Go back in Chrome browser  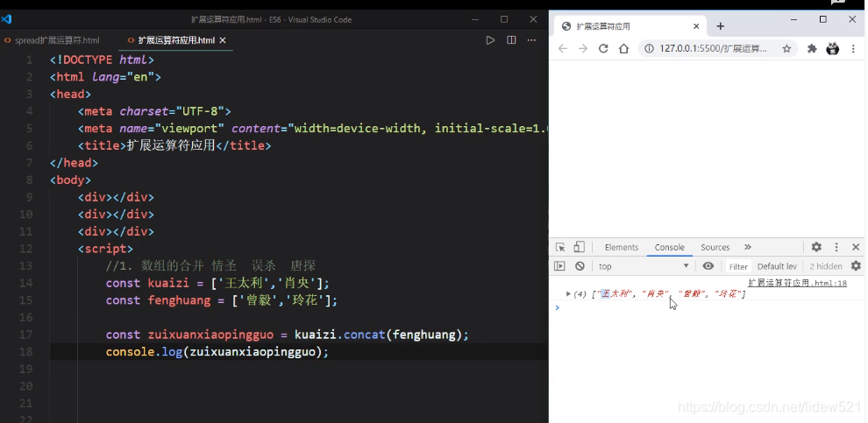tap(562, 49)
